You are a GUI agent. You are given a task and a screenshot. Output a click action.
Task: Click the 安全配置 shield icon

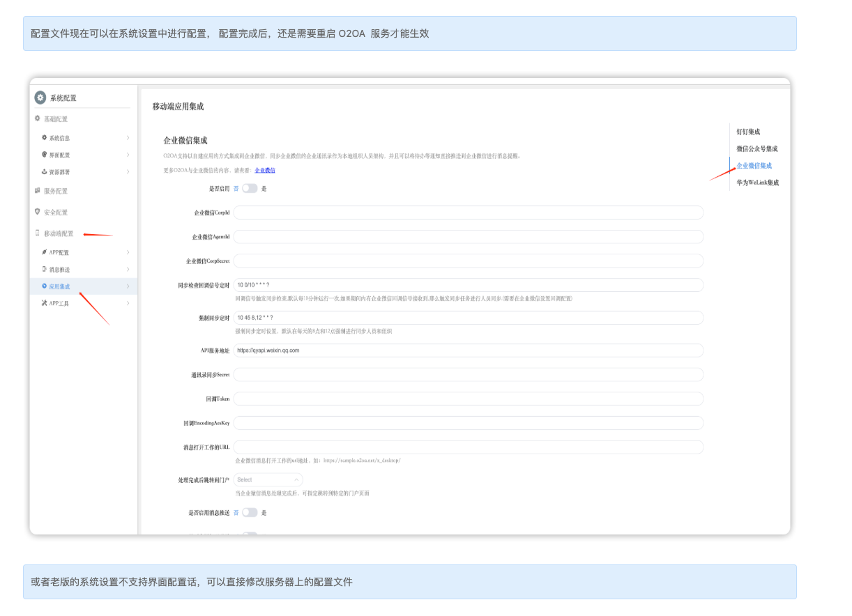pyautogui.click(x=38, y=212)
